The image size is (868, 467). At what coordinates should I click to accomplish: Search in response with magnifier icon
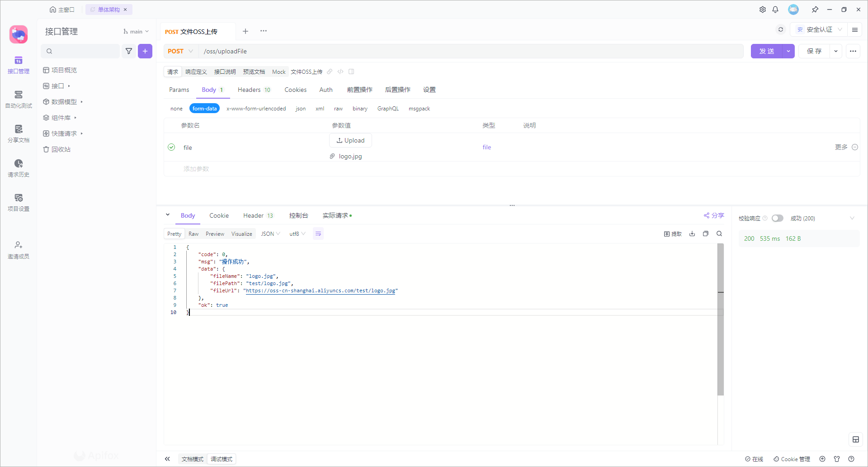click(x=719, y=234)
